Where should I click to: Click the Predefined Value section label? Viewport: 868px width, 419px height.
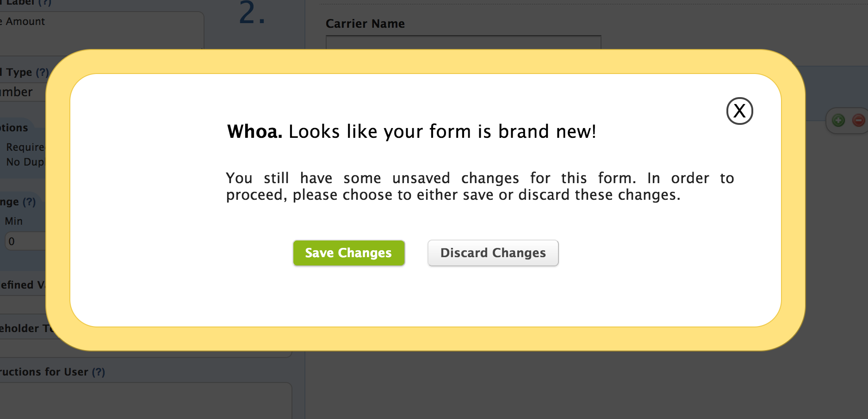tap(23, 285)
